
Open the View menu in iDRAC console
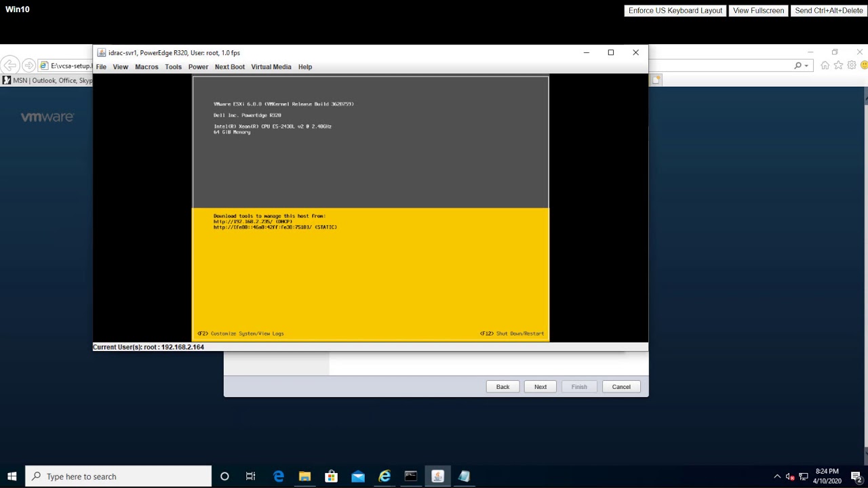coord(121,67)
